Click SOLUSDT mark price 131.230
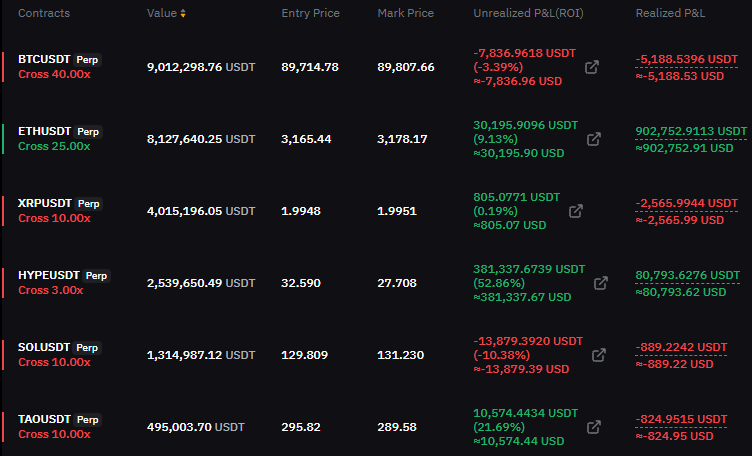752x456 pixels. (400, 355)
